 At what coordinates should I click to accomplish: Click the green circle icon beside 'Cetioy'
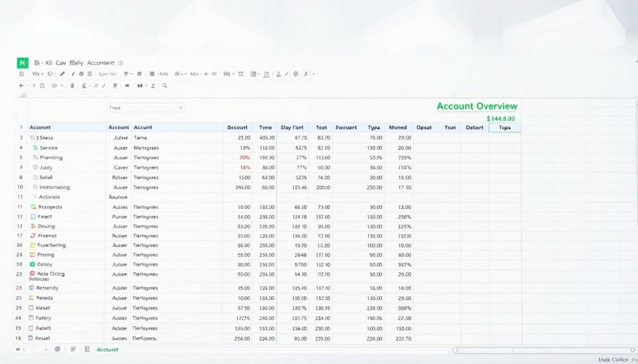click(32, 264)
